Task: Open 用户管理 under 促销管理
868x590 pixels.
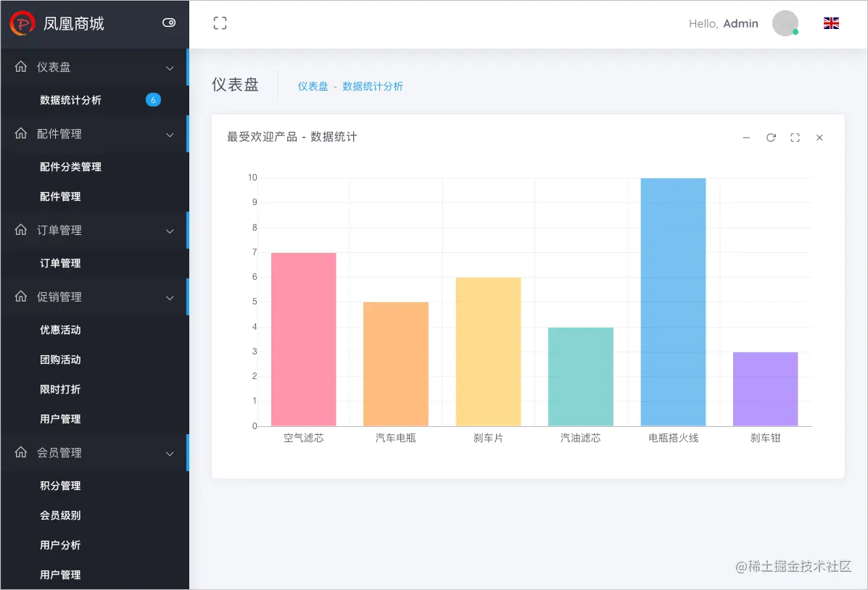Action: [60, 419]
